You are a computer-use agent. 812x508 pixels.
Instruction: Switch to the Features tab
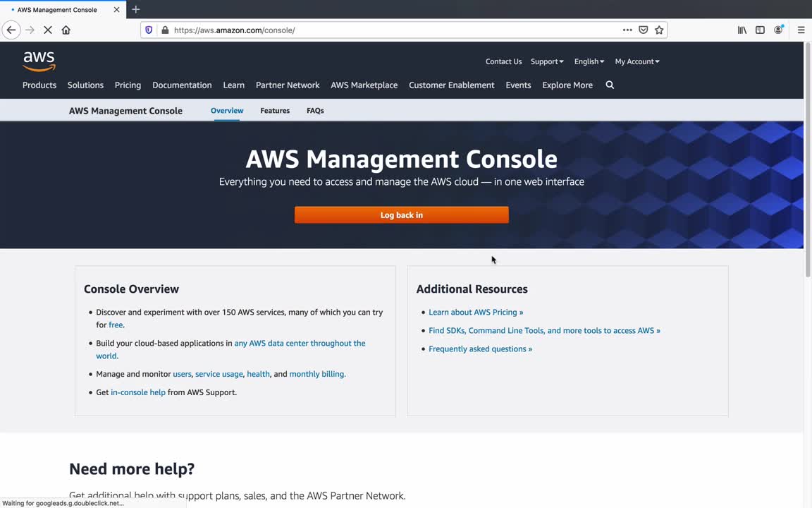(x=275, y=111)
